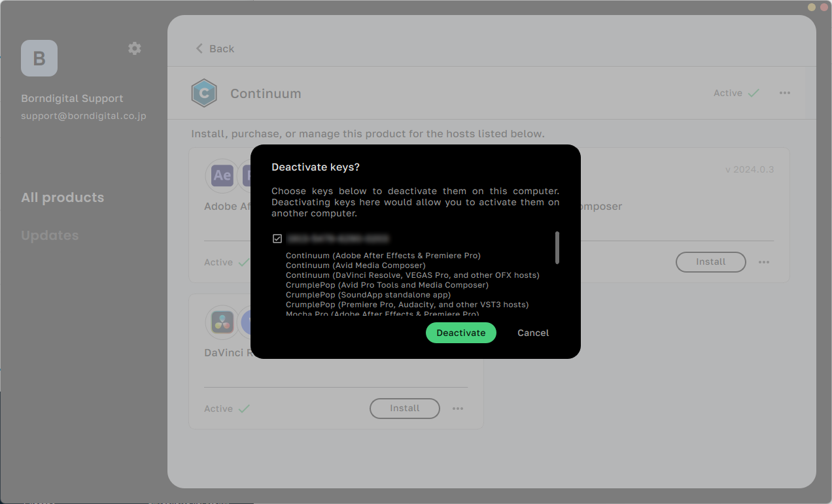Open settings gear icon in sidebar
832x504 pixels.
[x=135, y=48]
